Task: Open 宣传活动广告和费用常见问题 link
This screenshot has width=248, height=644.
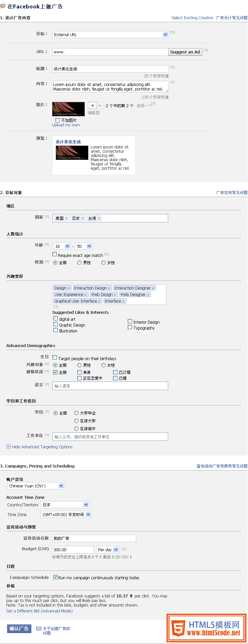Action: [222, 466]
